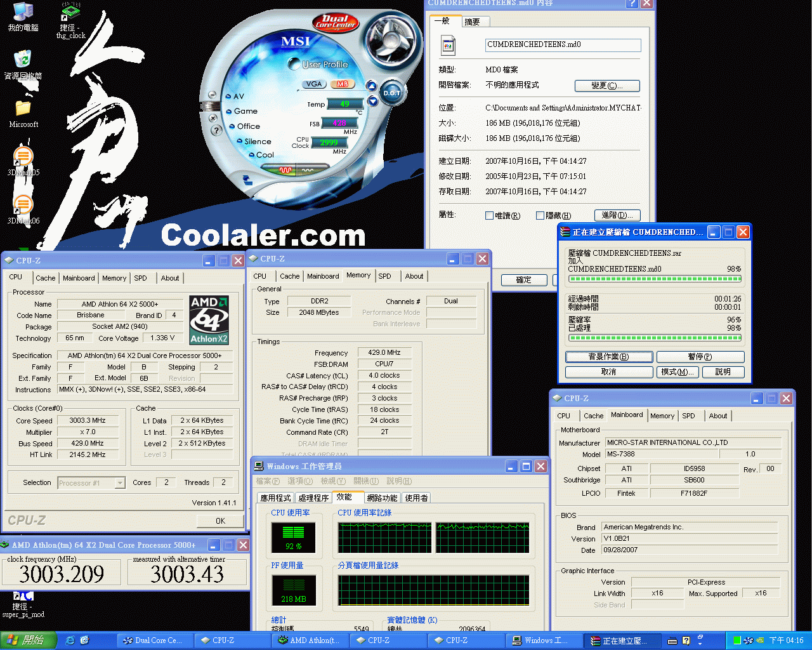
Task: Click the CPU usage meter showing 92%
Action: (293, 537)
